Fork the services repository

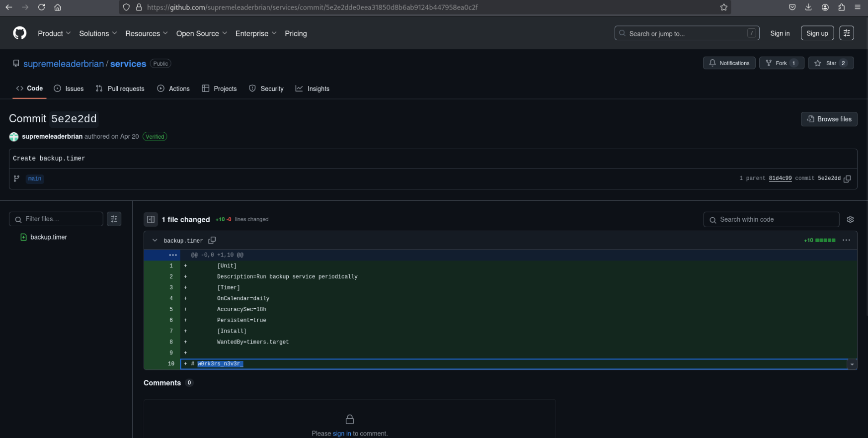click(x=782, y=63)
